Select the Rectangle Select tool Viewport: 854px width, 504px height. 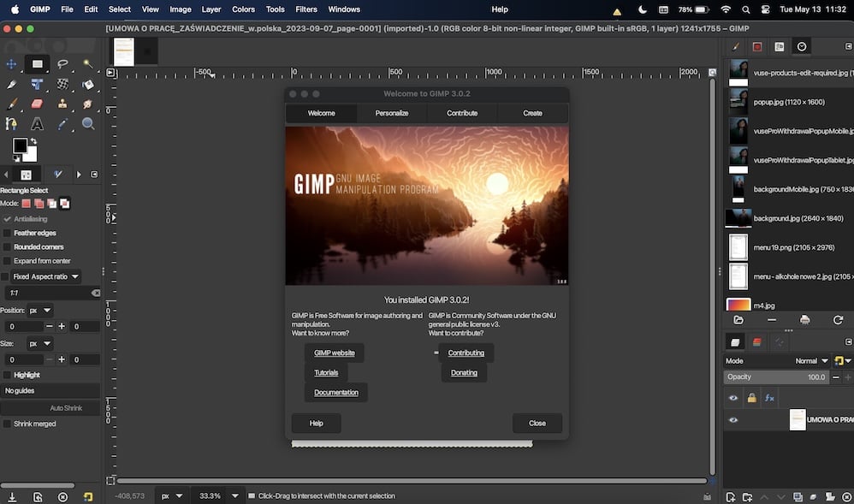37,64
